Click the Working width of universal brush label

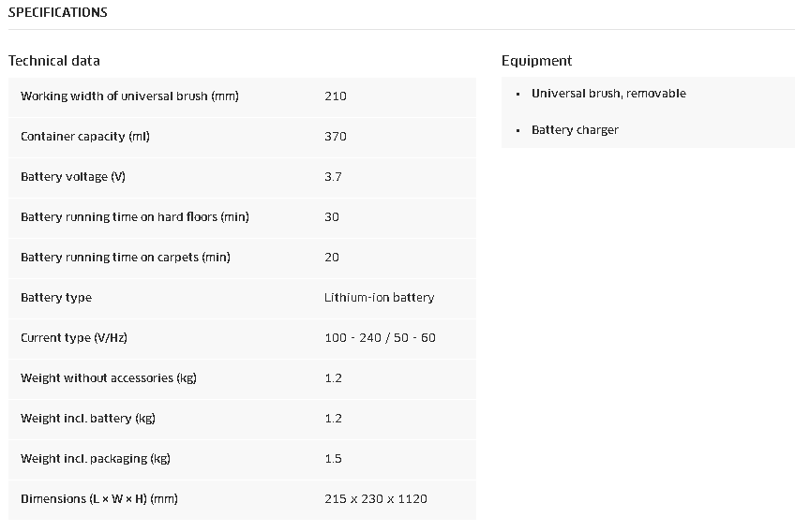129,96
